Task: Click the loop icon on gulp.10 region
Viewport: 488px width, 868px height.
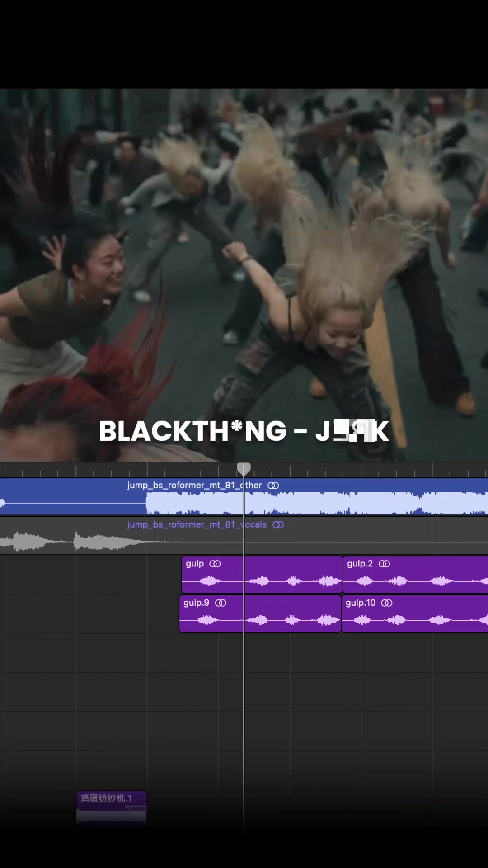Action: click(387, 603)
